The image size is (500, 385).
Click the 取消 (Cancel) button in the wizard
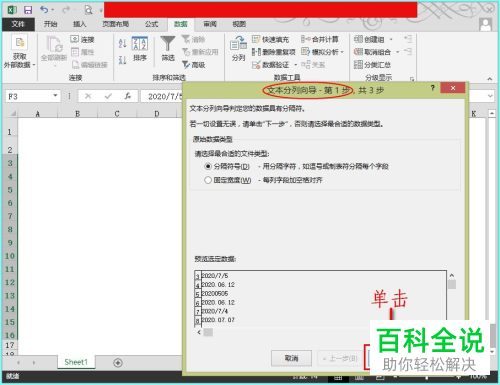[292, 358]
